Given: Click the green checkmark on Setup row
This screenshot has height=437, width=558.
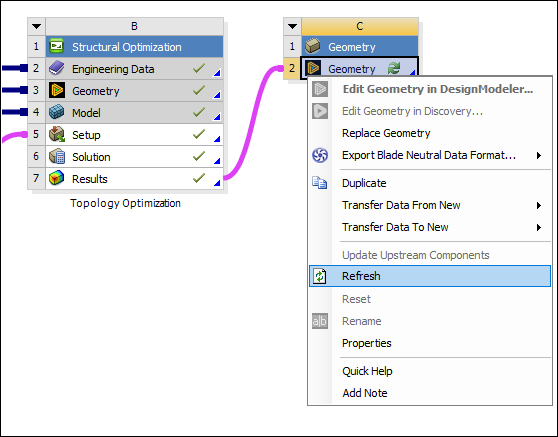Looking at the screenshot, I should [199, 134].
